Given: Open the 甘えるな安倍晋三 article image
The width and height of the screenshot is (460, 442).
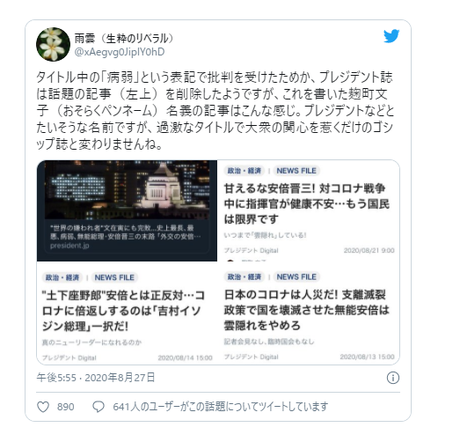Looking at the screenshot, I should coord(309,211).
